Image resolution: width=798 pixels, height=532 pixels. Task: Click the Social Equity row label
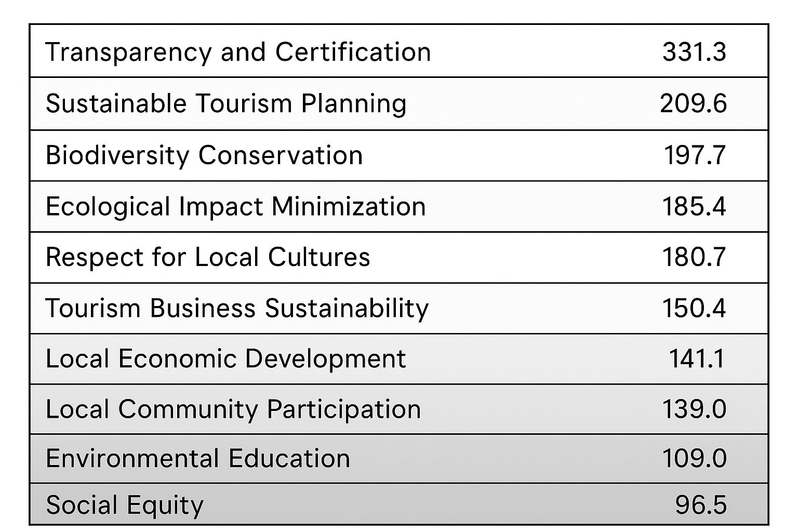pyautogui.click(x=125, y=505)
